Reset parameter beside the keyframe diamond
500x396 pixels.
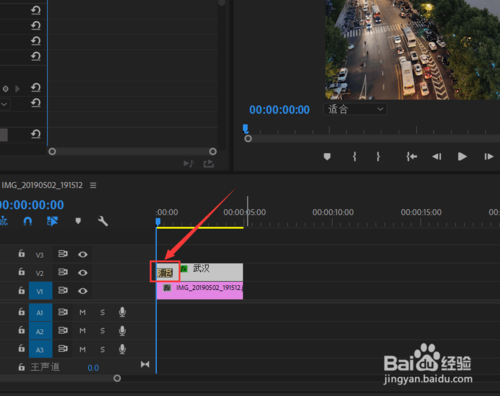pos(36,88)
